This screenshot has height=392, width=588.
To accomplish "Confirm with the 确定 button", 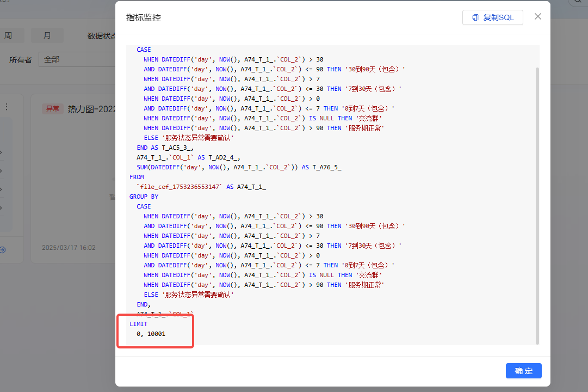I will coord(523,371).
